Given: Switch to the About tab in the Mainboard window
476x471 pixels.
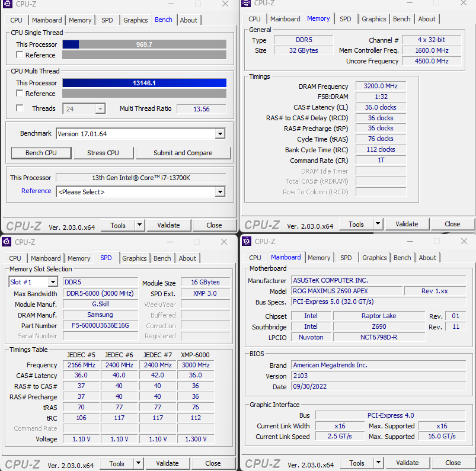Looking at the screenshot, I should tap(427, 258).
